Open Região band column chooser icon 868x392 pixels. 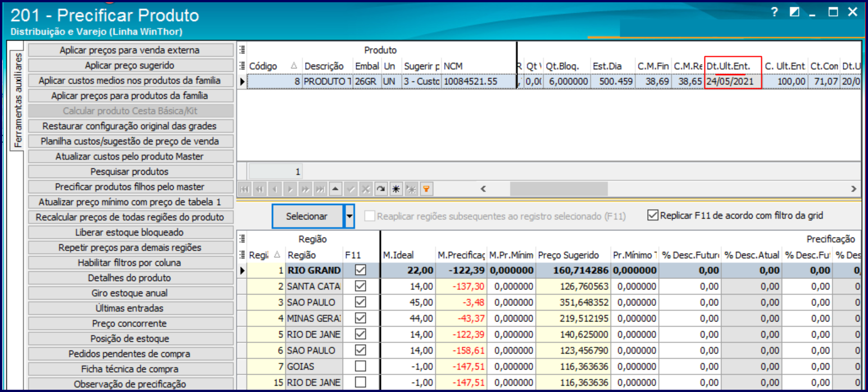point(242,239)
